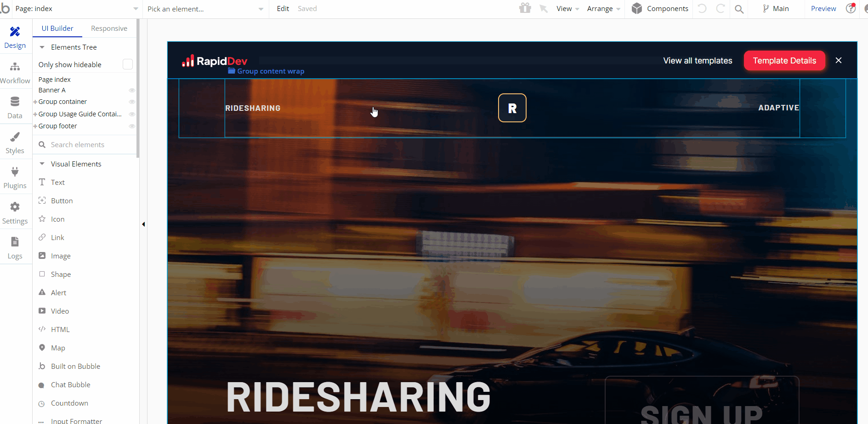The image size is (868, 424).
Task: Select Page index in elements tree
Action: (x=54, y=80)
